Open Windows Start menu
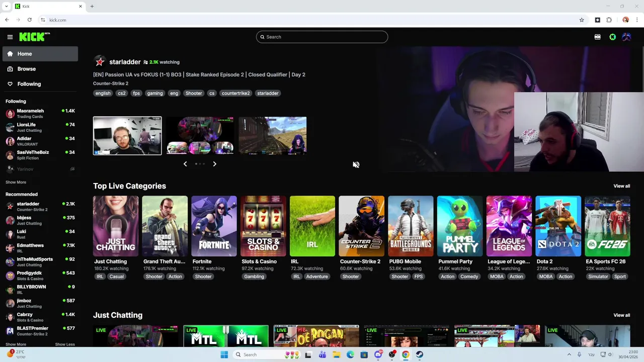 224,354
